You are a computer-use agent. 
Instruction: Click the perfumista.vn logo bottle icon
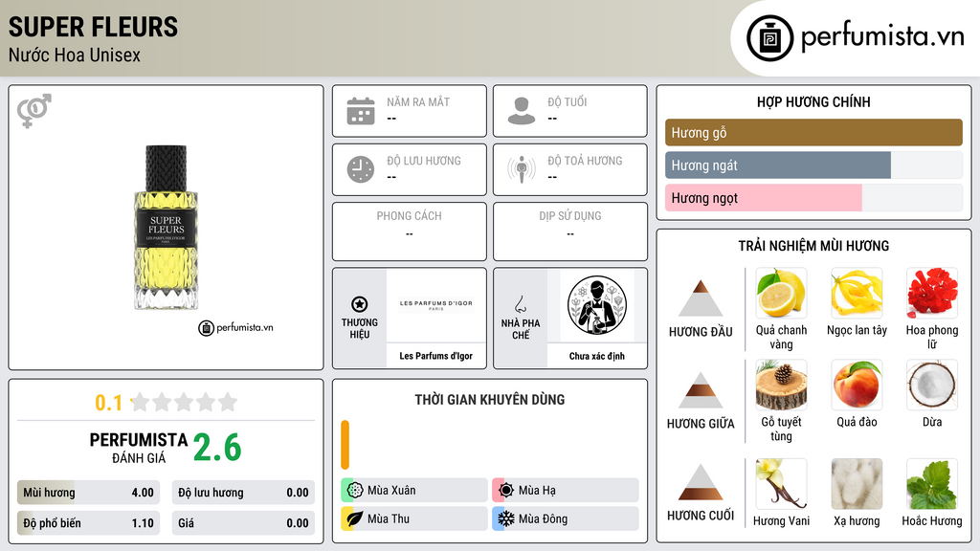point(769,38)
